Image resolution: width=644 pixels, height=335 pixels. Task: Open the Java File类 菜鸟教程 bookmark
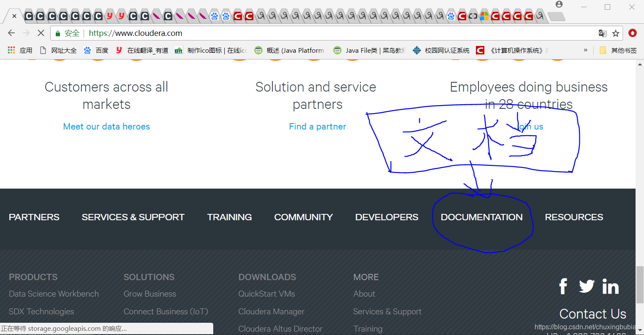370,50
